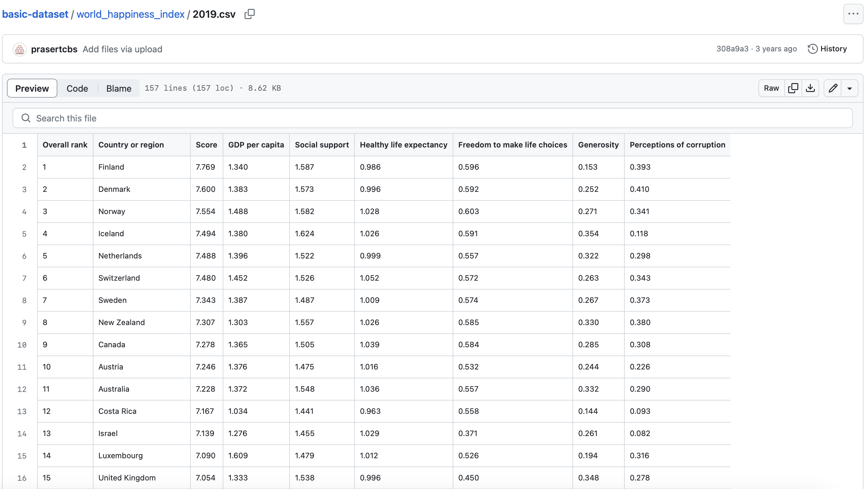Open commit 308a9a3
The width and height of the screenshot is (868, 489).
(732, 49)
